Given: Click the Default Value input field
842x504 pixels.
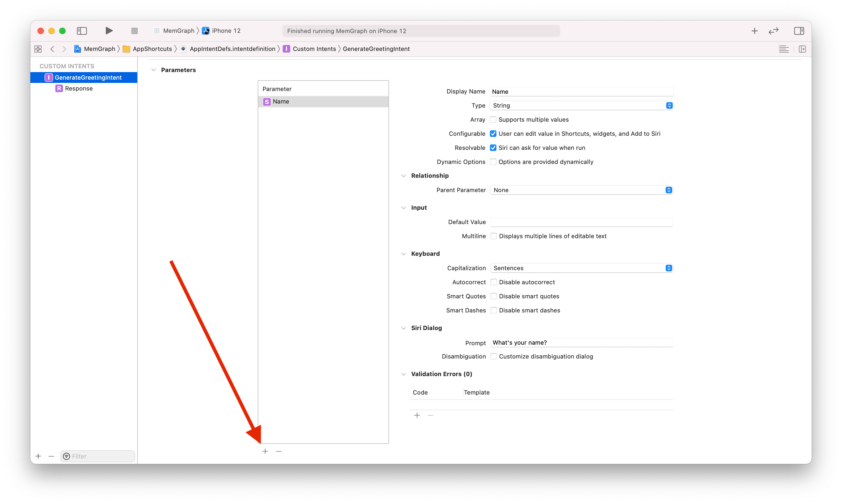Looking at the screenshot, I should (581, 222).
